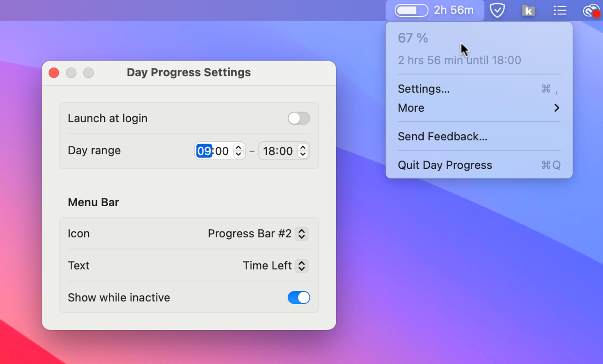Click the Day Progress bar menu icon
The width and height of the screenshot is (603, 364).
(x=411, y=11)
